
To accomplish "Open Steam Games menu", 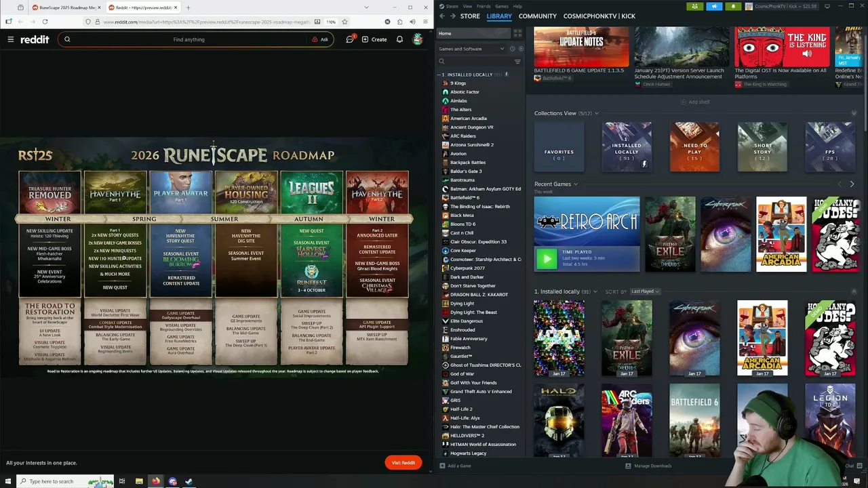I will click(502, 6).
